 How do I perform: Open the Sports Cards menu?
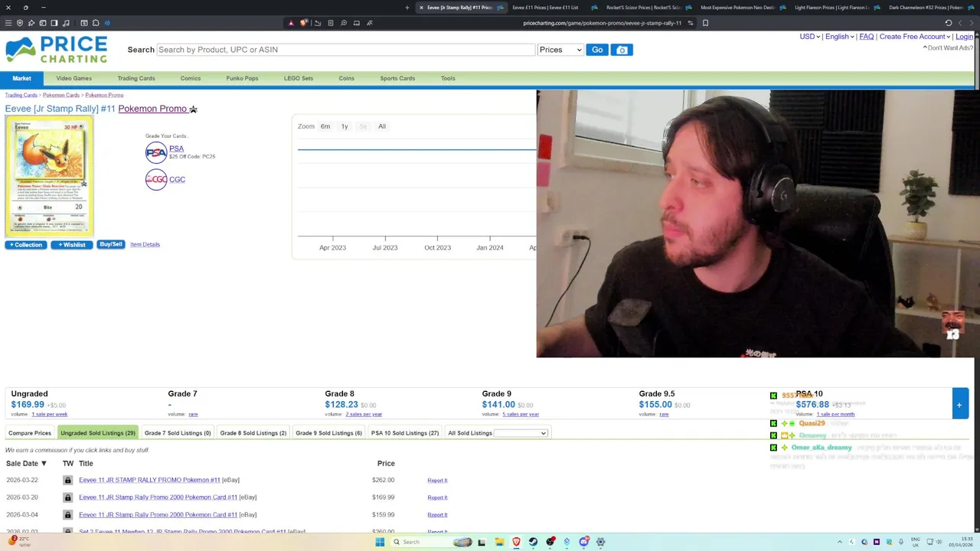click(x=397, y=78)
